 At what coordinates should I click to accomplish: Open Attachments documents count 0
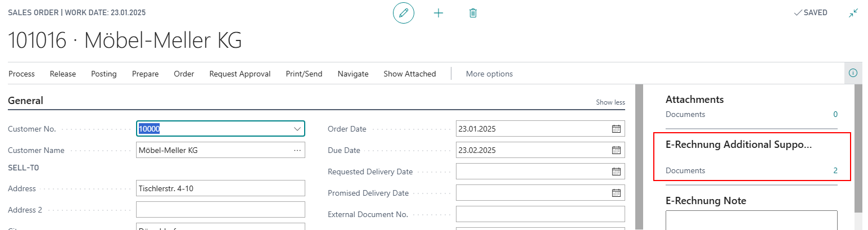pos(835,114)
